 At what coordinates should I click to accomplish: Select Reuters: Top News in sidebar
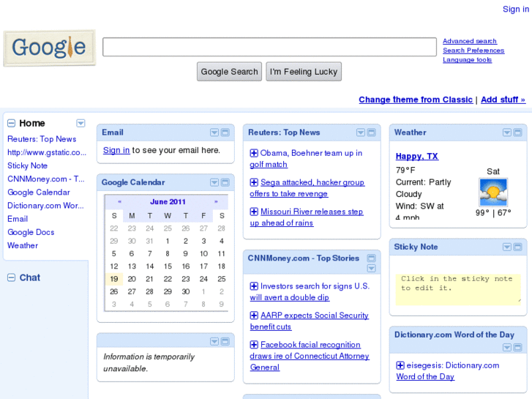point(42,139)
